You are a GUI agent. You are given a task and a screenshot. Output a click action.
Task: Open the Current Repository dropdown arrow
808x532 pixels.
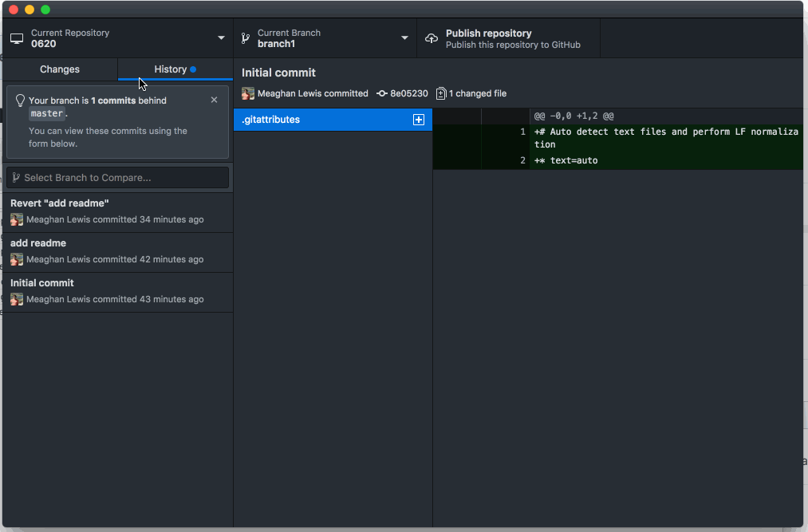221,38
